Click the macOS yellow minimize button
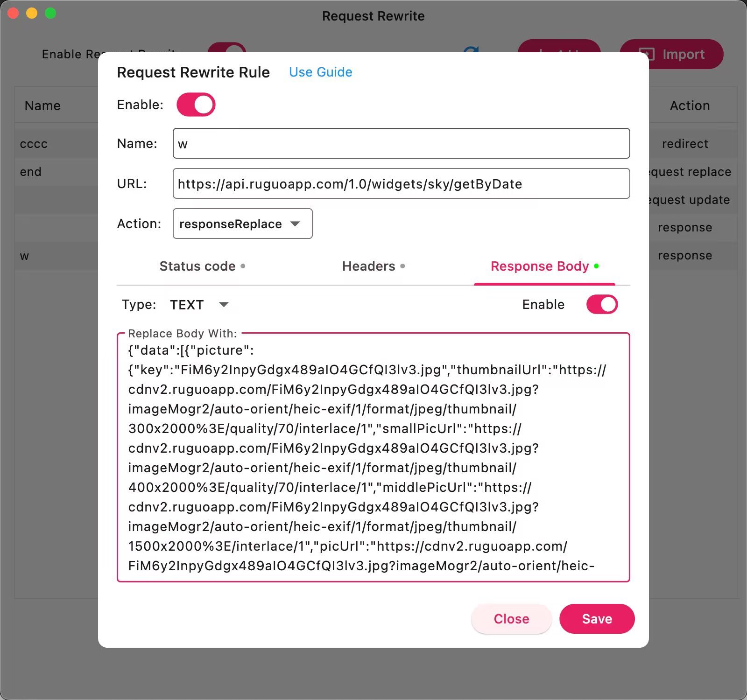Viewport: 747px width, 700px height. (32, 14)
